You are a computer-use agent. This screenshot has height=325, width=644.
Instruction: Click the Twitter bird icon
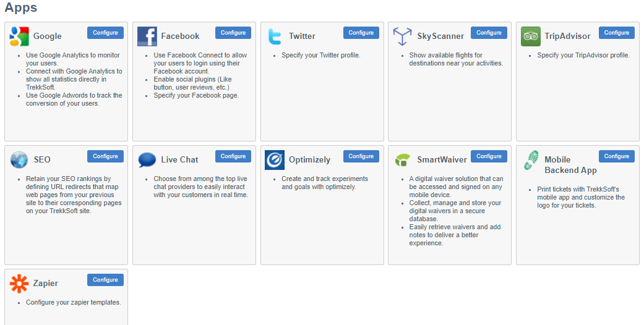[274, 36]
